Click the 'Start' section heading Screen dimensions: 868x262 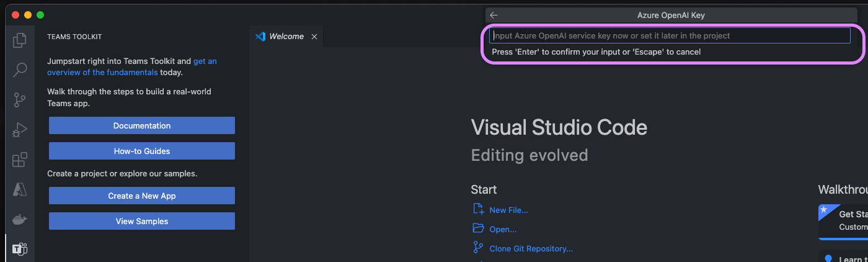484,189
